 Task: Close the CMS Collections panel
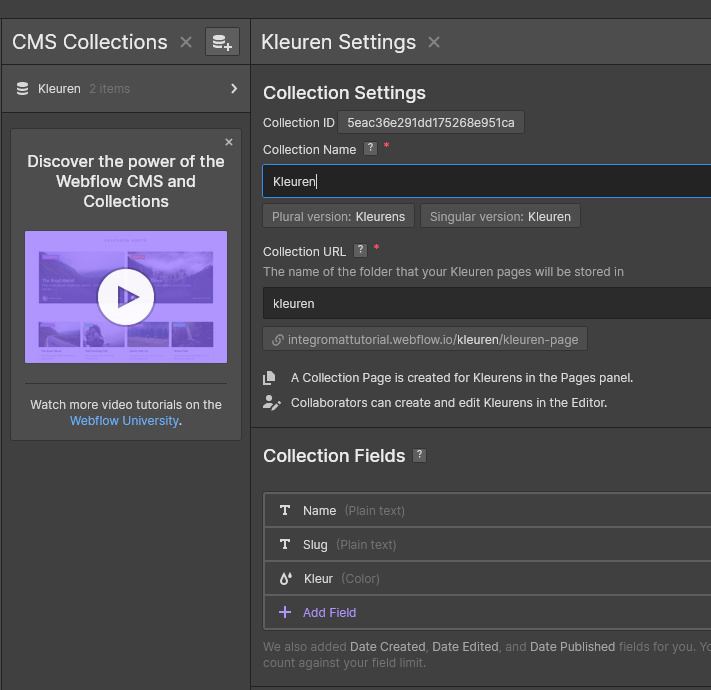tap(186, 42)
